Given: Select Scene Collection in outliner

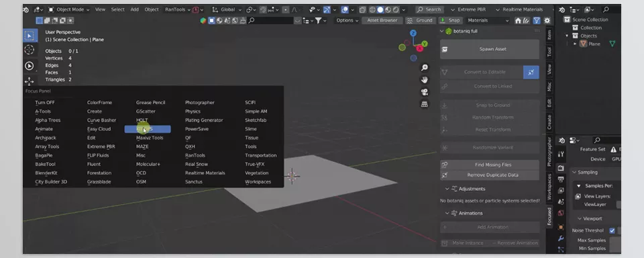Looking at the screenshot, I should click(x=590, y=19).
